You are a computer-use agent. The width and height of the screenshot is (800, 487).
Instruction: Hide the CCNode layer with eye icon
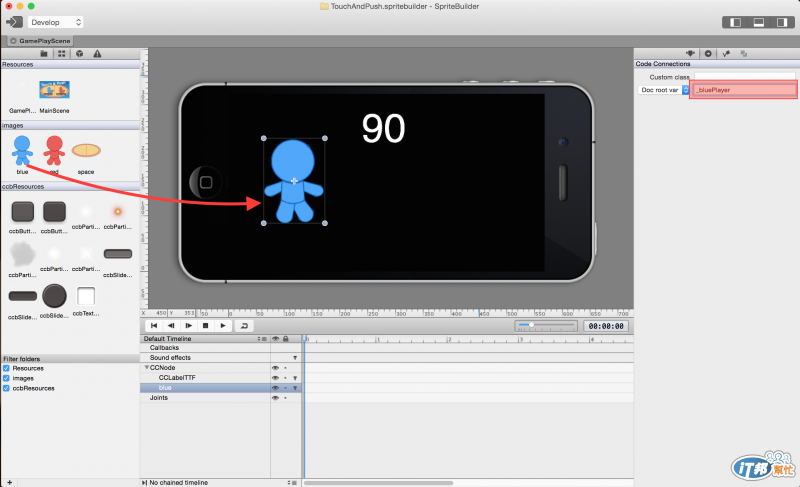pos(276,368)
